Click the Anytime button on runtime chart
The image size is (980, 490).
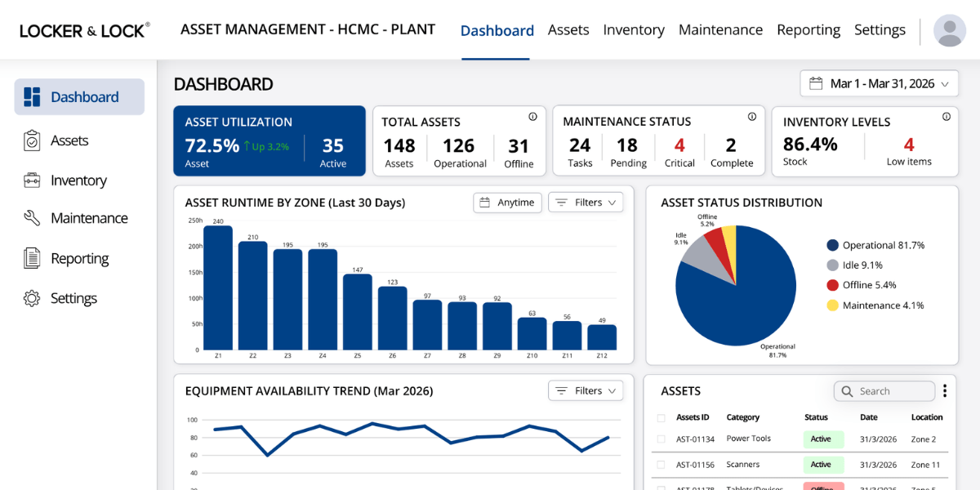click(x=507, y=202)
